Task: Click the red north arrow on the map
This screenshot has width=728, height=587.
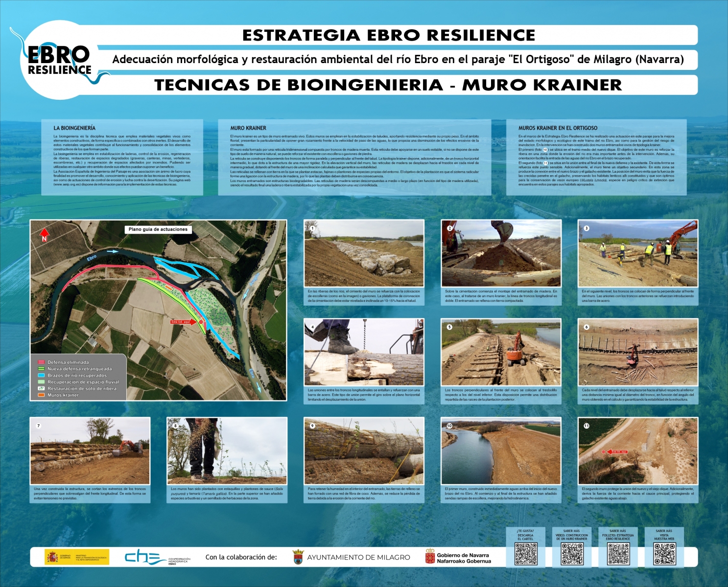Action: click(45, 235)
